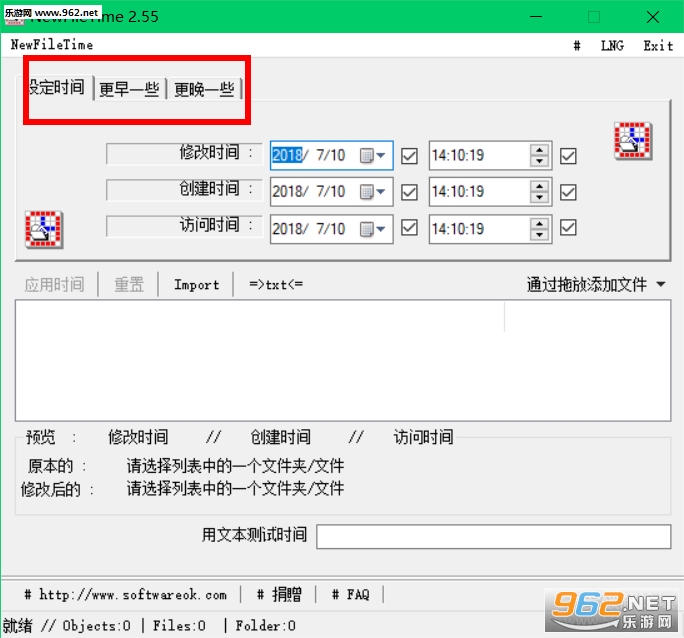Increase the 创建时间 time with up arrow

point(540,186)
